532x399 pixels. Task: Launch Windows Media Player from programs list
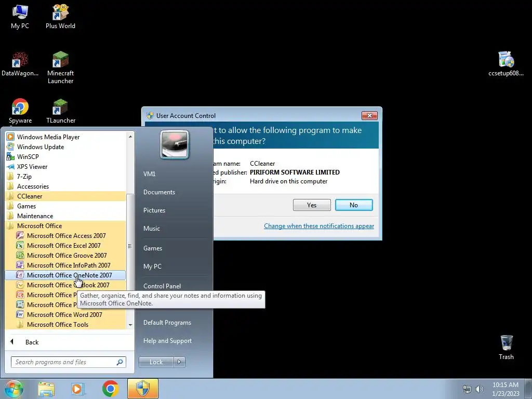point(65,137)
